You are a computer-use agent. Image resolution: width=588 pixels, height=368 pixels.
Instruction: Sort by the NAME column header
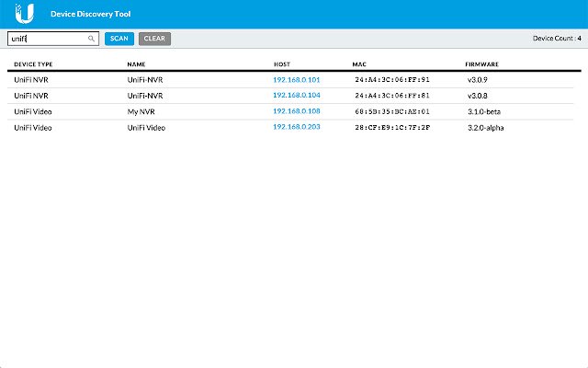pyautogui.click(x=136, y=64)
